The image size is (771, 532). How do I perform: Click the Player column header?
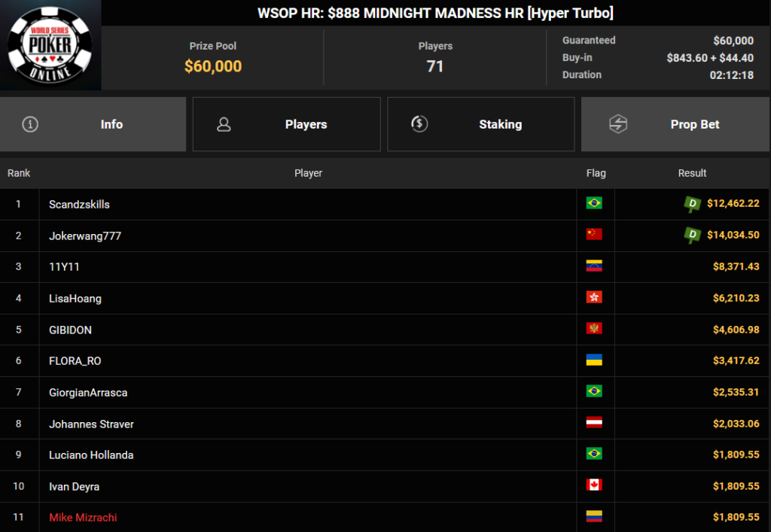308,173
